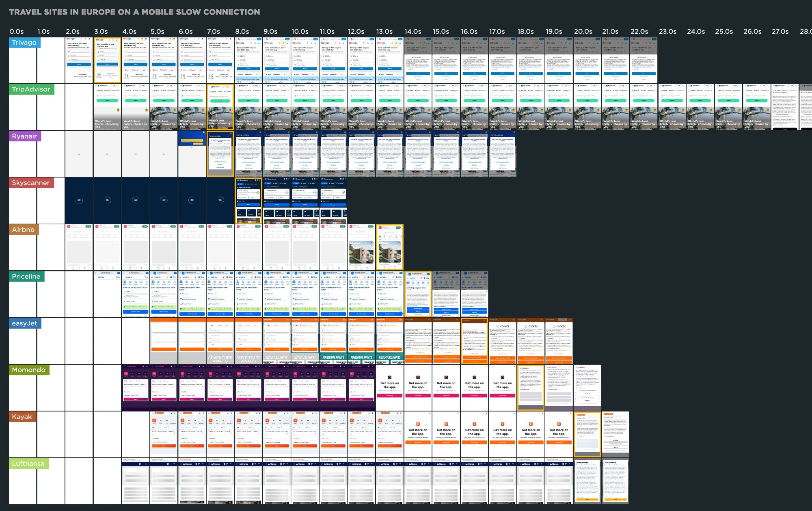
Task: Select the 12.0s time marker
Action: (356, 31)
